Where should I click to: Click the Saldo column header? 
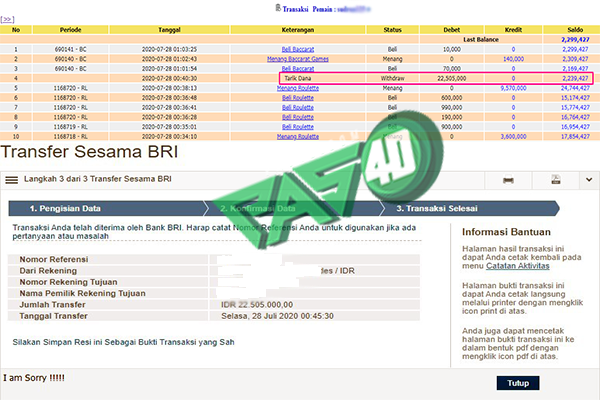[575, 29]
